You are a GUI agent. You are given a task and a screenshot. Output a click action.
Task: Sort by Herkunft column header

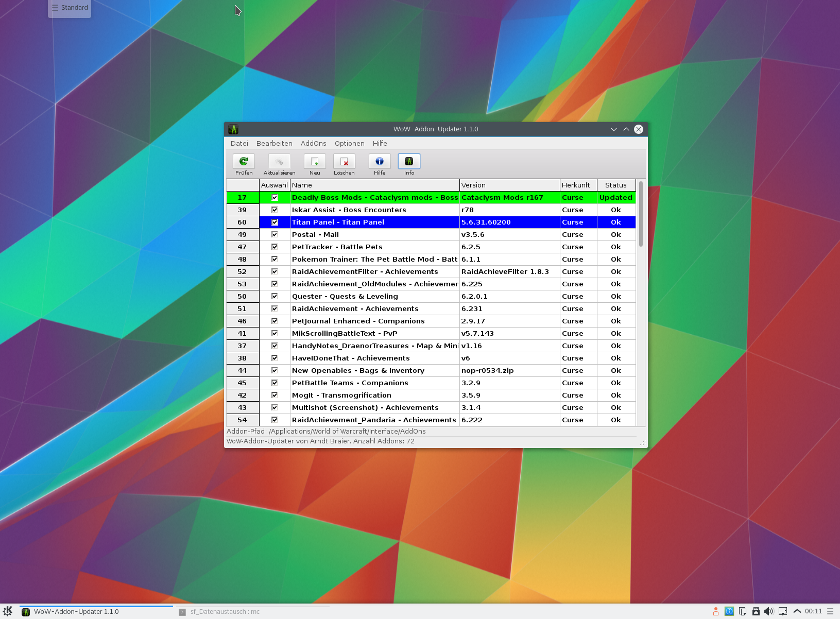point(578,185)
